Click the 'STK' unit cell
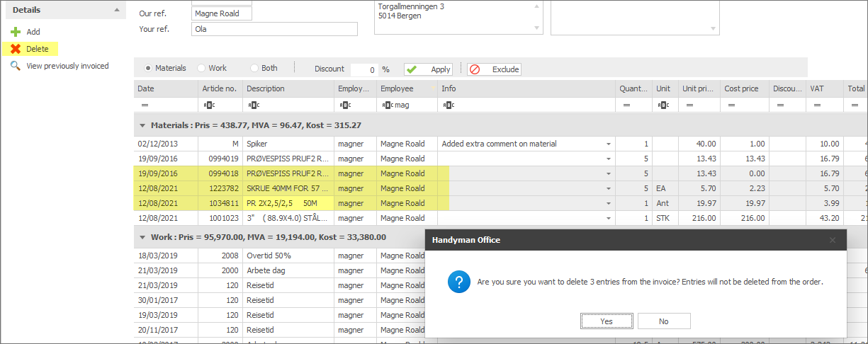Screen dimensions: 868x344 665,218
